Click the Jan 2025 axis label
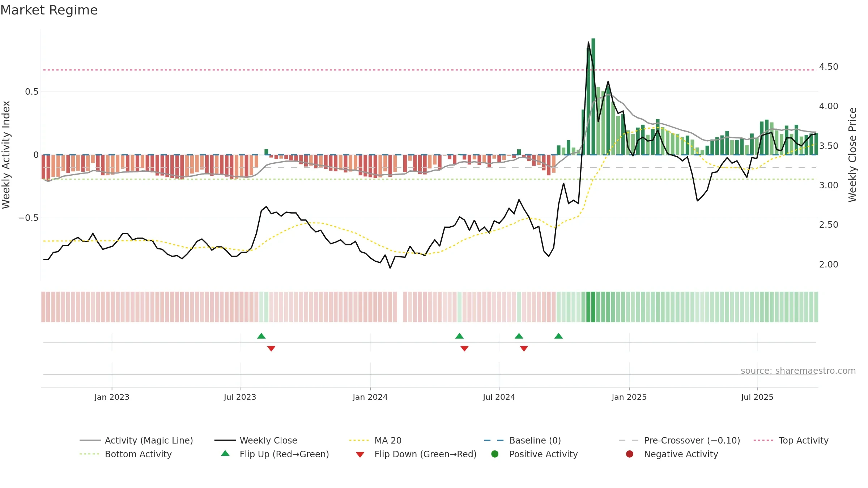 point(629,397)
